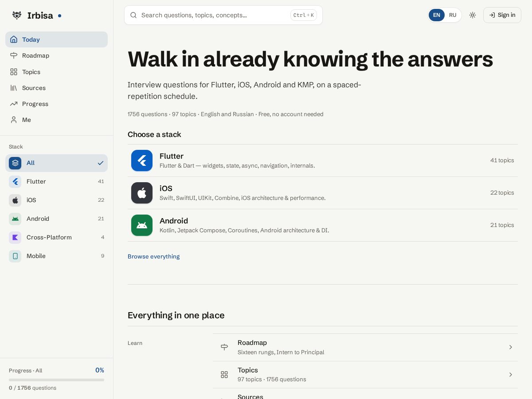Select Cross-Platform label in the Stack list
532x399 pixels.
pos(49,238)
